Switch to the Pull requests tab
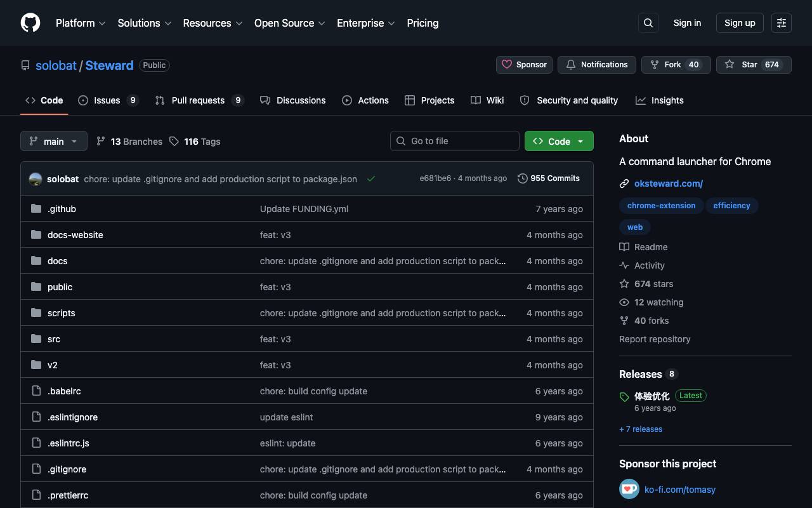Screen dimensions: 812x508 (199, 100)
